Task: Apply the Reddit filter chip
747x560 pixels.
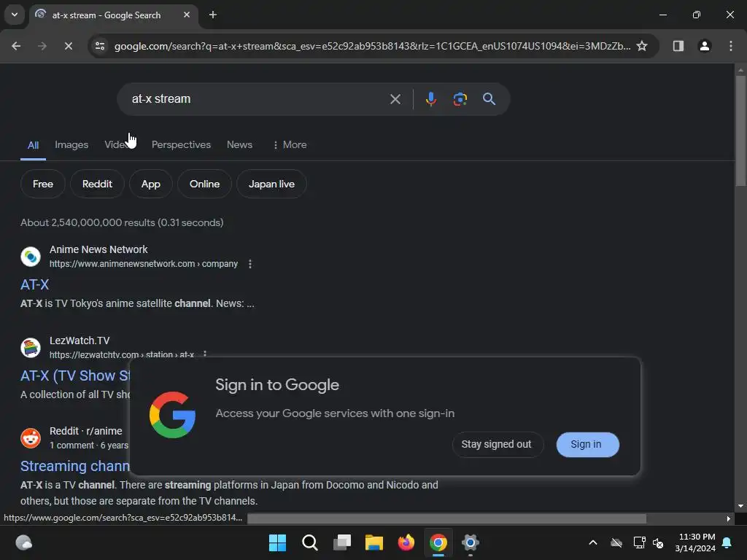Action: point(97,184)
